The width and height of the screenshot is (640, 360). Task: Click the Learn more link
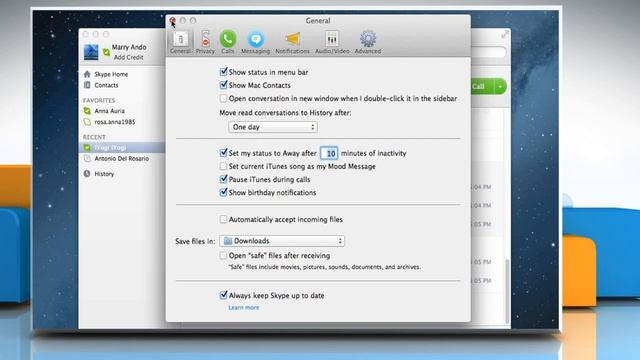(244, 307)
